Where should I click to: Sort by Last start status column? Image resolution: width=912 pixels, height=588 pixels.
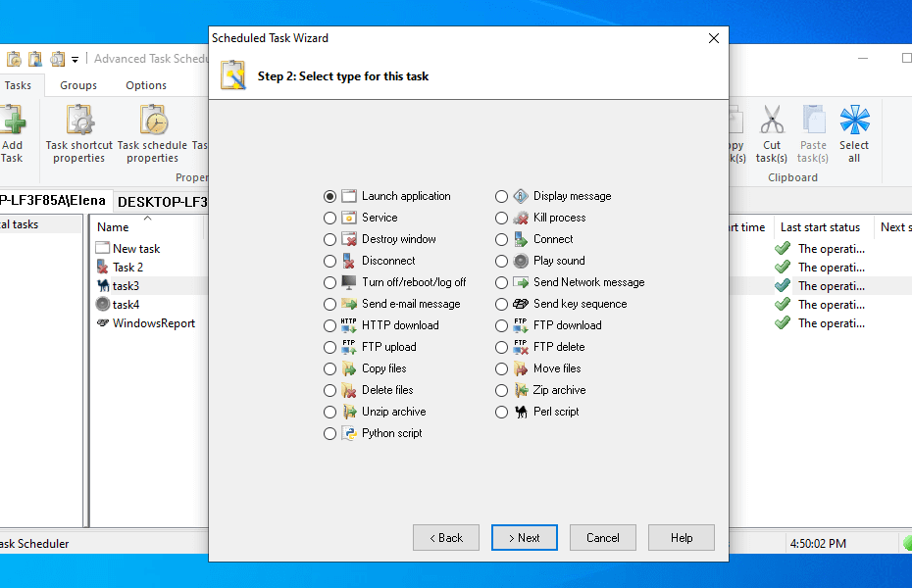coord(824,227)
